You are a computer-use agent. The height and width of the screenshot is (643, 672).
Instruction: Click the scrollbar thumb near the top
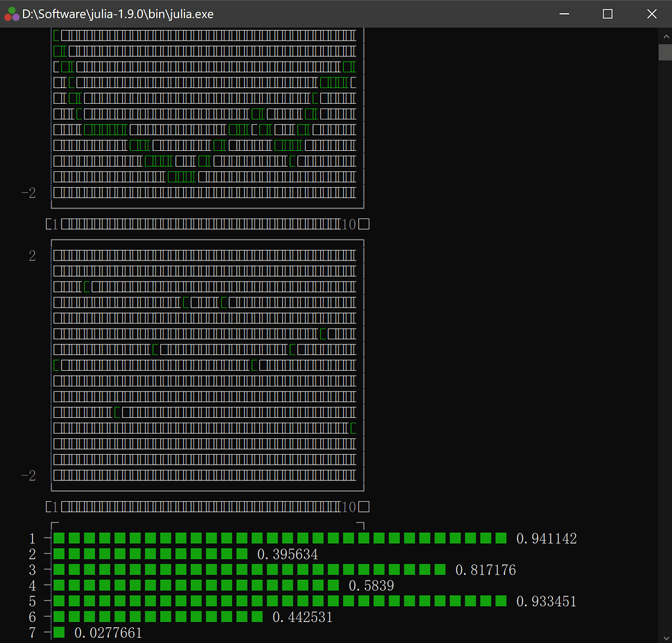pos(665,52)
